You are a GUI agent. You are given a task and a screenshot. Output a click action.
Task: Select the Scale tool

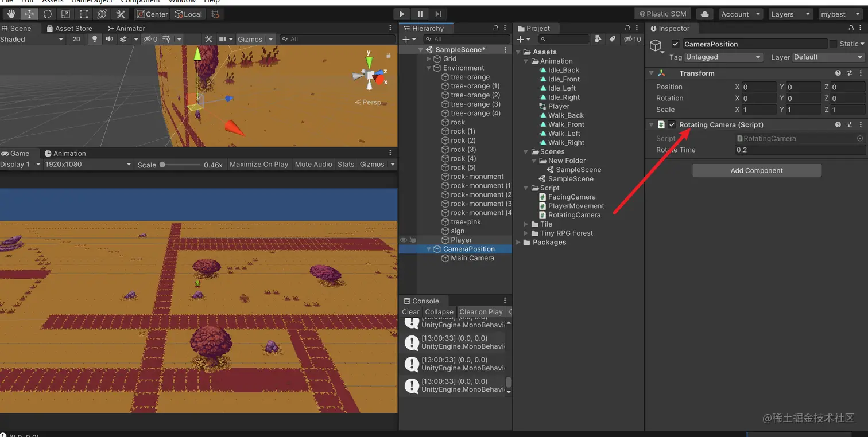(65, 14)
